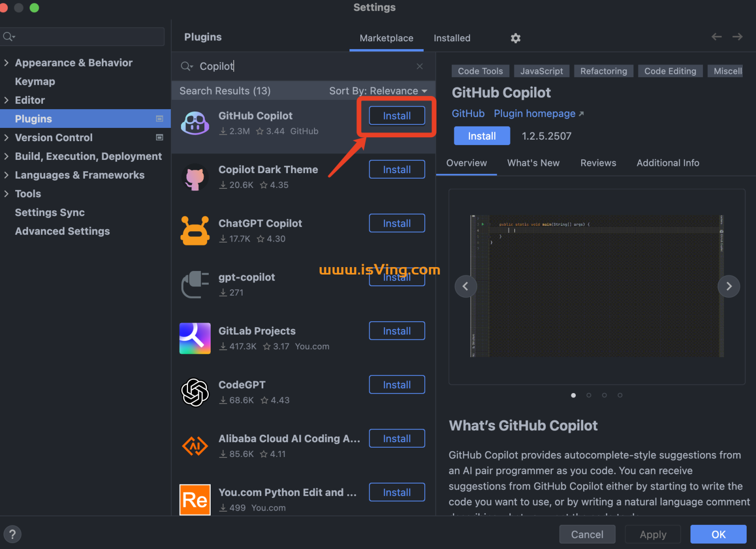Open the plugins settings gear menu
This screenshot has width=756, height=549.
tap(515, 38)
